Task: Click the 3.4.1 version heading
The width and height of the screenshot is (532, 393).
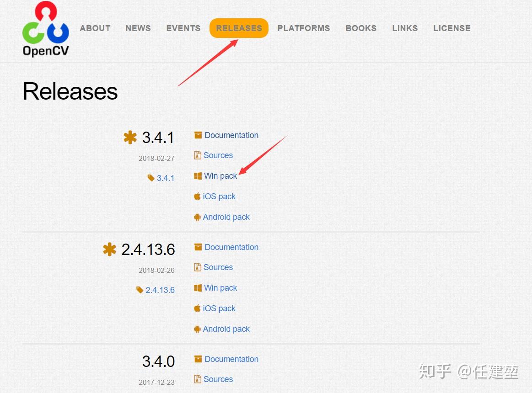Action: [x=158, y=138]
